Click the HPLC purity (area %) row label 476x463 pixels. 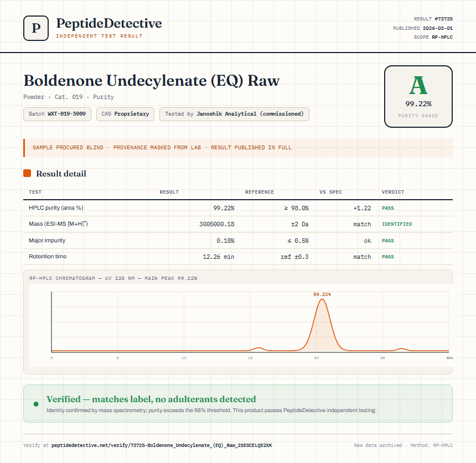coord(56,207)
